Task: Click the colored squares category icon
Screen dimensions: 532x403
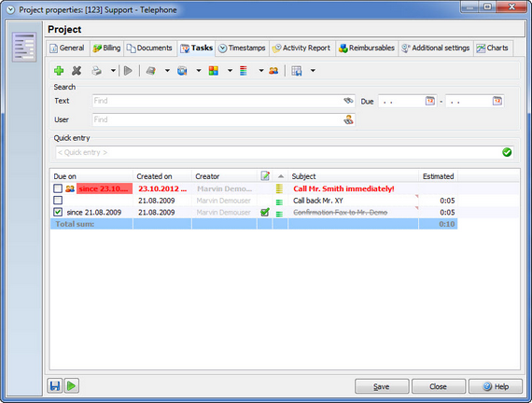Action: tap(214, 71)
